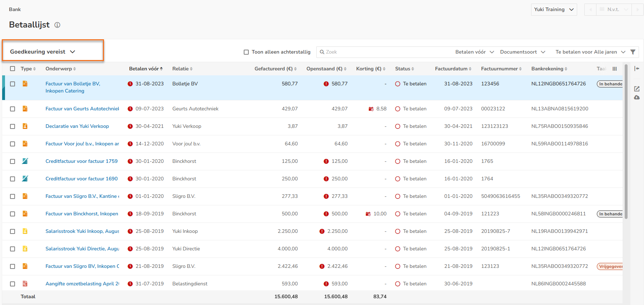The image size is (644, 305).
Task: Click the filter funnel icon
Action: 633,52
